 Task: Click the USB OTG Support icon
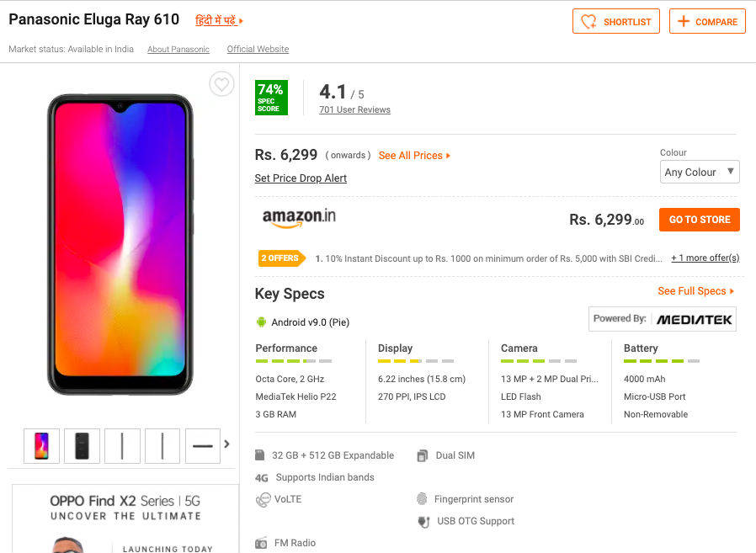coord(423,522)
